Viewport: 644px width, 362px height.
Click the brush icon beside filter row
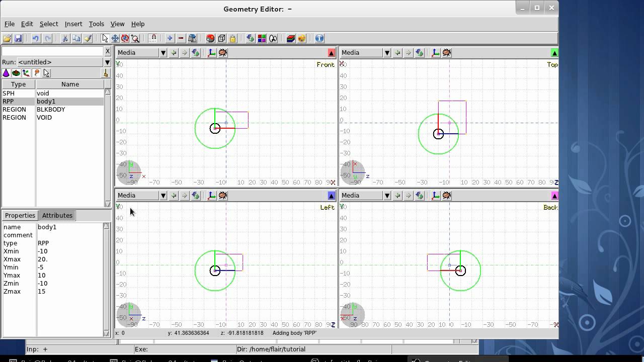tap(106, 73)
